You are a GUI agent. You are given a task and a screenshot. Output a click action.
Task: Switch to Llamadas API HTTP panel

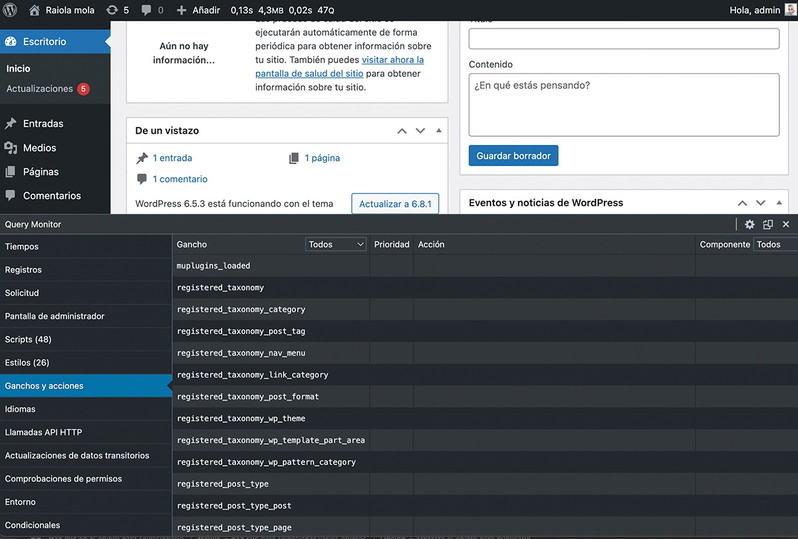86,433
